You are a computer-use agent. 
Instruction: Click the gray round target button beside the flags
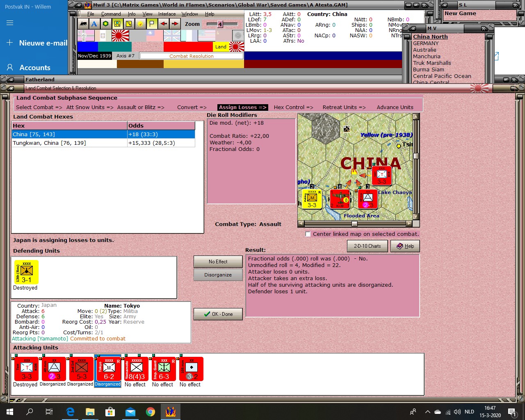(238, 36)
